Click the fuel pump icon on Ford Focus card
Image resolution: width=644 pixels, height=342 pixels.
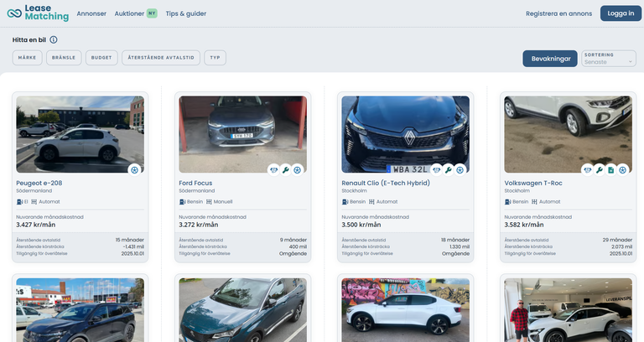[182, 201]
